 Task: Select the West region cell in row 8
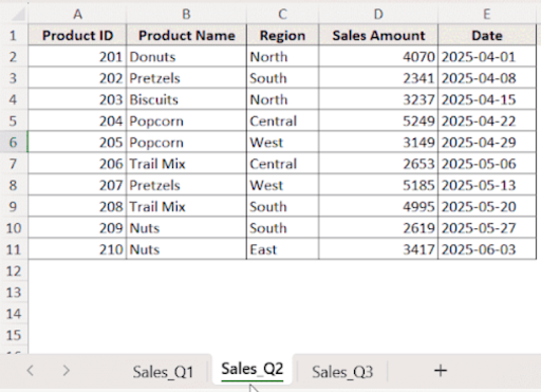282,185
